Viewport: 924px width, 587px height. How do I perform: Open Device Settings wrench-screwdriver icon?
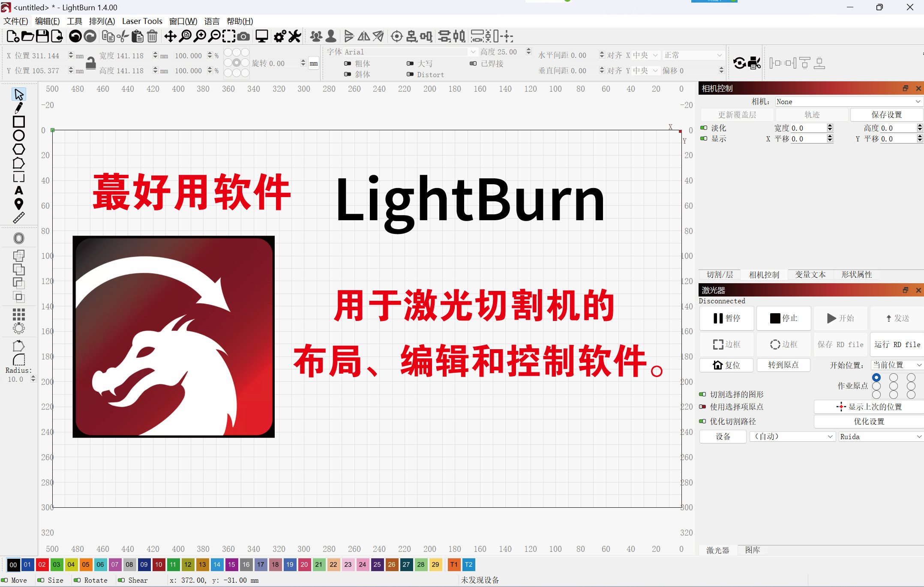coord(295,36)
